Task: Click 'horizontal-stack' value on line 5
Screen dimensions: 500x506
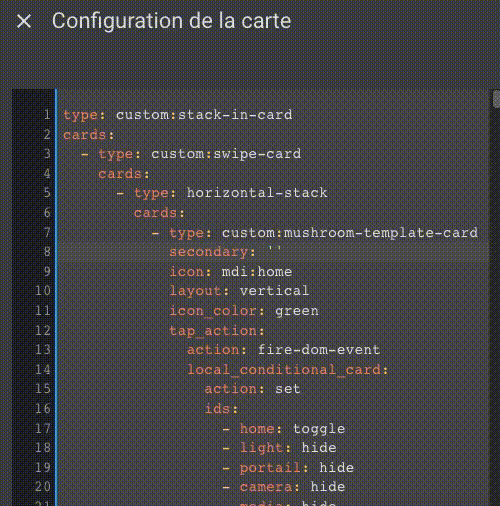Action: 257,193
